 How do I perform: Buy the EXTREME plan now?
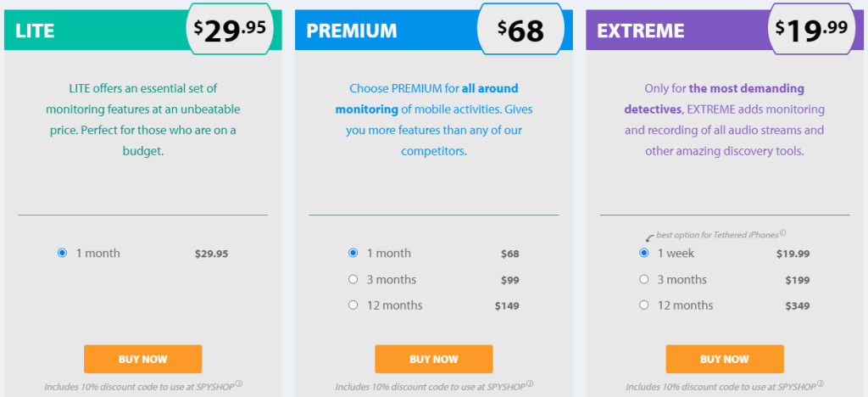click(725, 359)
